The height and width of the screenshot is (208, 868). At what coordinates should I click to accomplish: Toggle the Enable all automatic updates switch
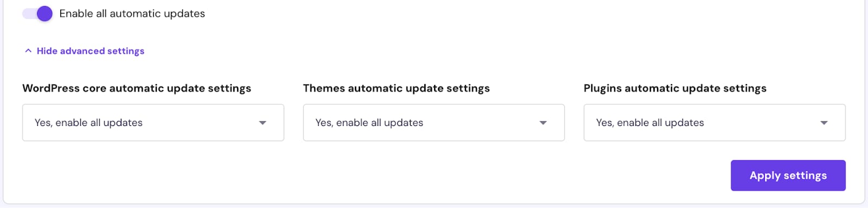point(37,14)
